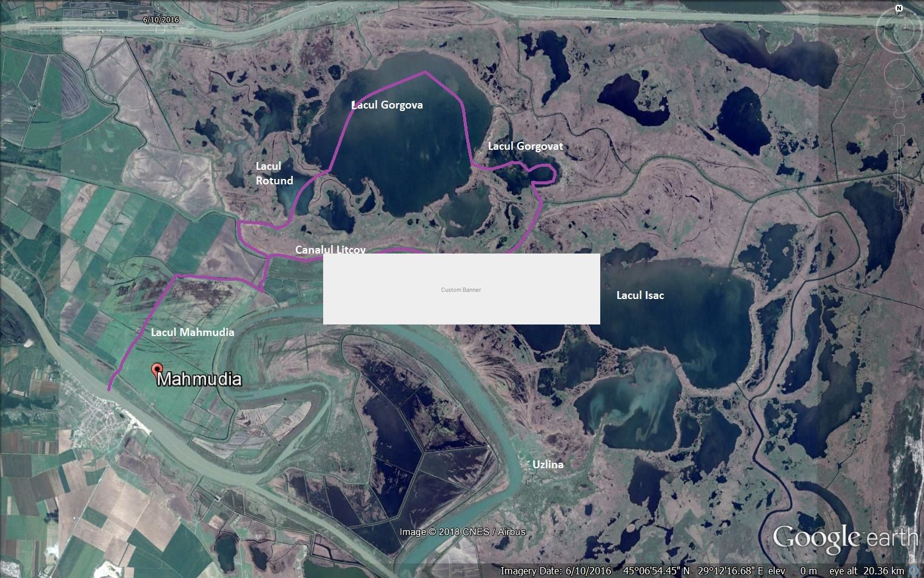Viewport: 924px width, 578px height.
Task: Click the North compass indicator N
Action: click(900, 8)
